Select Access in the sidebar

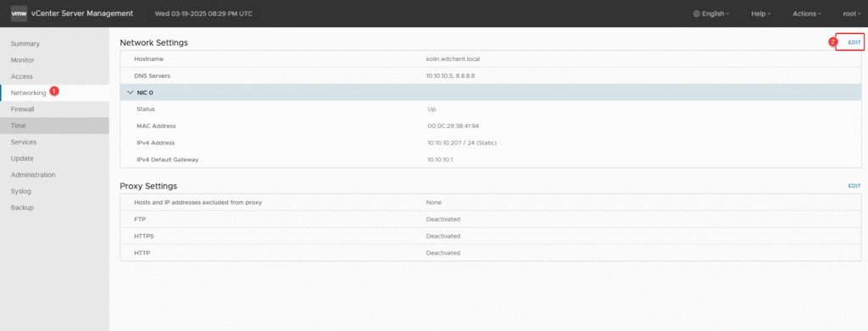[x=54, y=76]
